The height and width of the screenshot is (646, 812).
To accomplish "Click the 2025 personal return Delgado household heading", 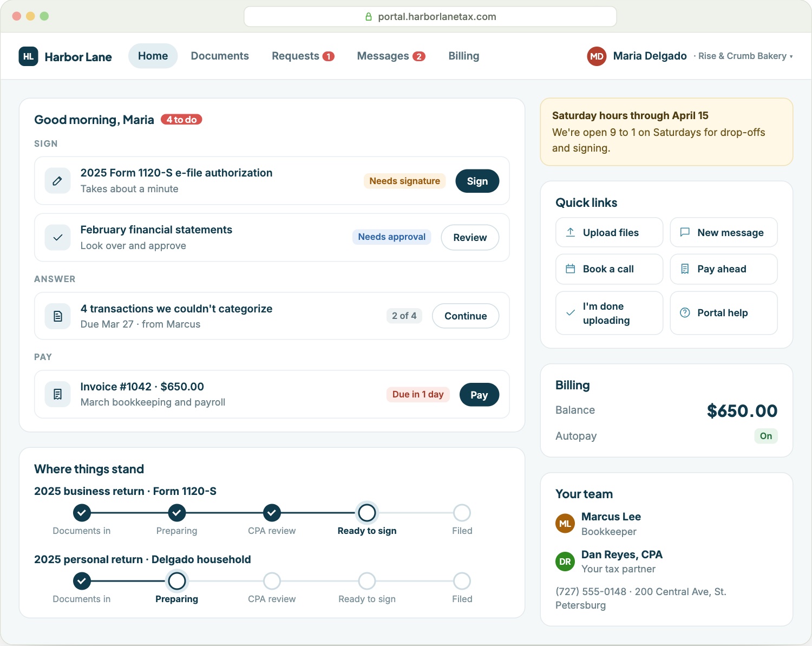I will pyautogui.click(x=142, y=559).
